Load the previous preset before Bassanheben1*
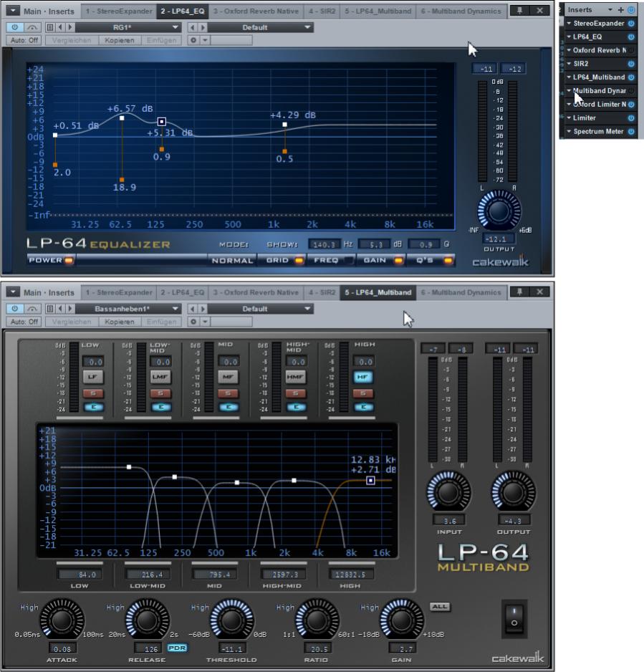Image resolution: width=644 pixels, height=672 pixels. (x=60, y=309)
